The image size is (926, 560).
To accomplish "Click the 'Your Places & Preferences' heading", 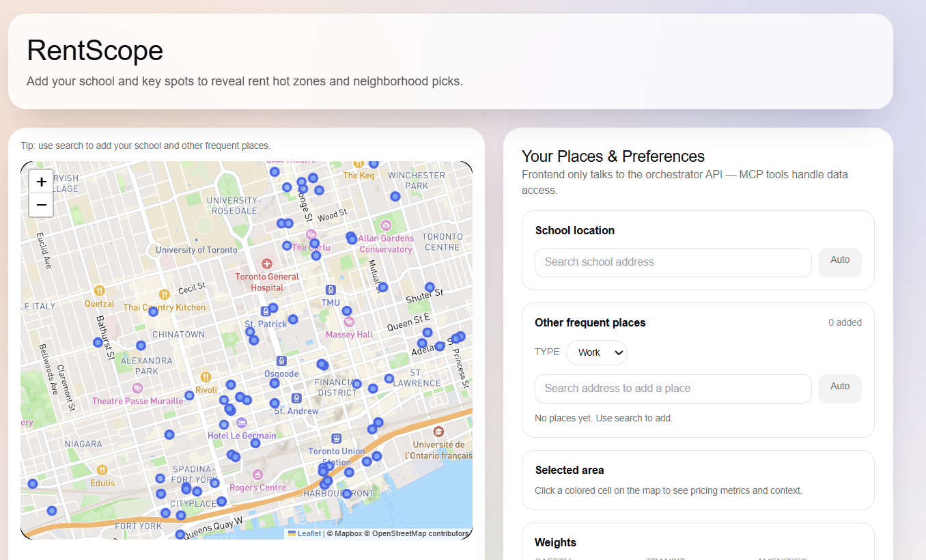I will coord(613,156).
